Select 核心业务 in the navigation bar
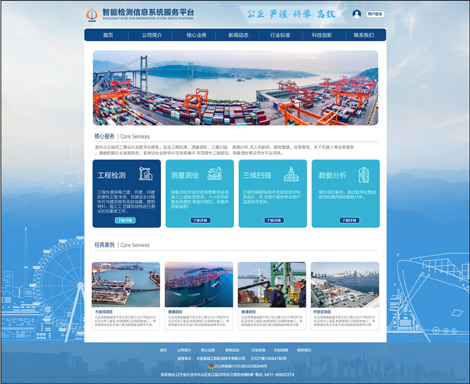The width and height of the screenshot is (470, 384). (196, 35)
